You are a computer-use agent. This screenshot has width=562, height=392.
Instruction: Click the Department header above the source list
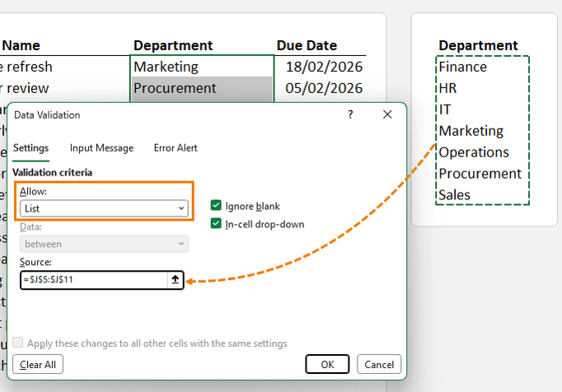click(478, 45)
